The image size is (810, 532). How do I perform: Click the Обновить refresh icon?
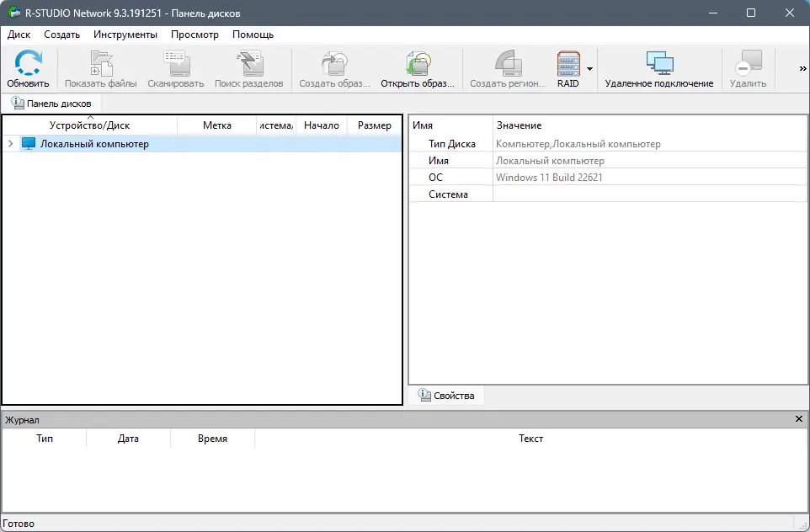(x=27, y=63)
